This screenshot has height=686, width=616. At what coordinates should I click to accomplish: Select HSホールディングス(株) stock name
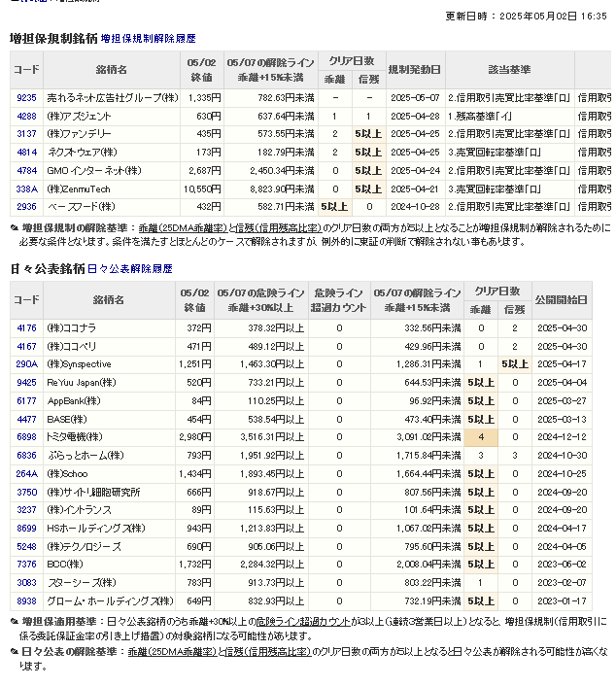coord(96,528)
